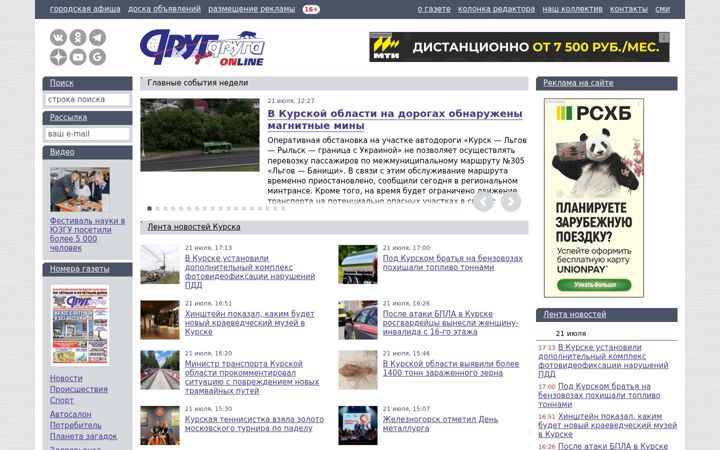
Task: Open размещение рекламы in top menu
Action: point(252,9)
